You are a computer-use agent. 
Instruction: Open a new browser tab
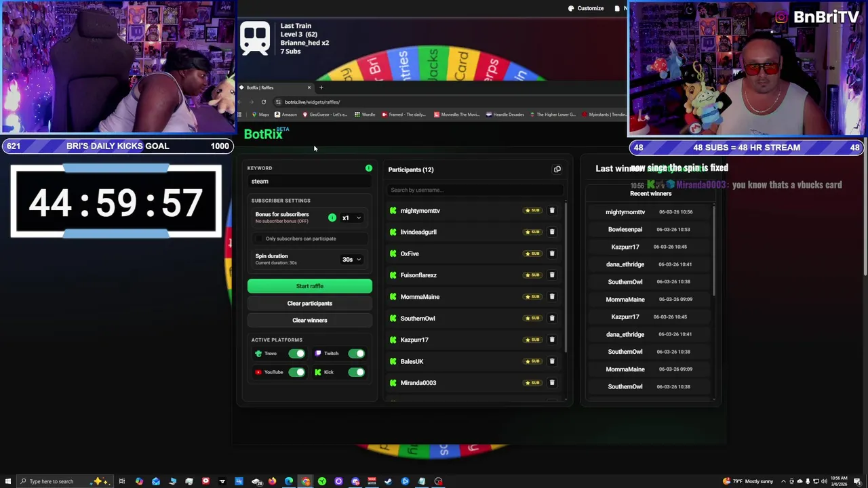[321, 87]
